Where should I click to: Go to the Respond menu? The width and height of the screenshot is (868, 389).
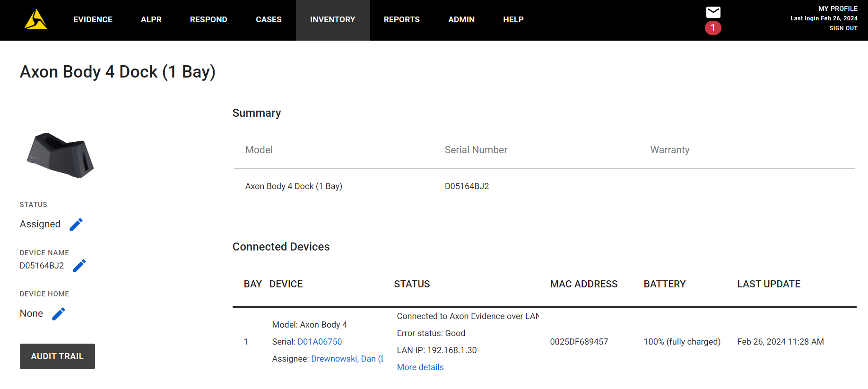point(208,20)
